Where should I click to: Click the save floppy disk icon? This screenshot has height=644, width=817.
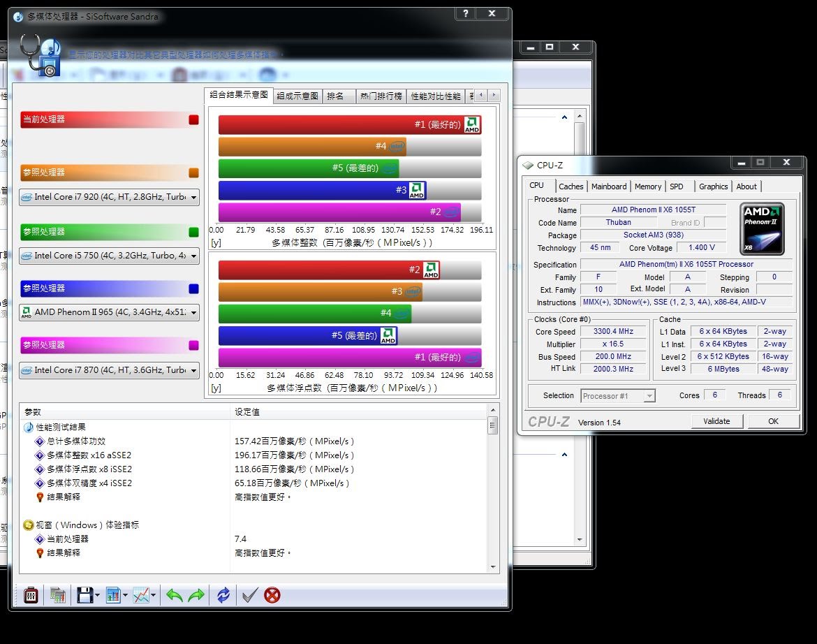(85, 595)
